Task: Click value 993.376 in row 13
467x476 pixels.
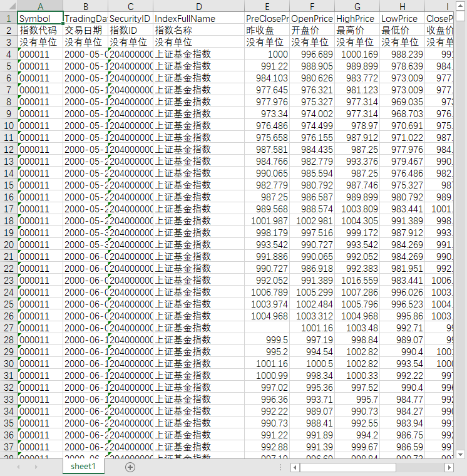Action: 357,161
